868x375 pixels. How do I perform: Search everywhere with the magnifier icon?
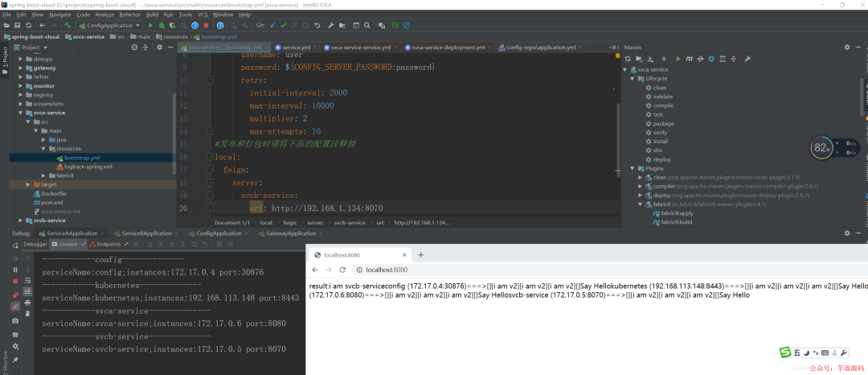(367, 26)
